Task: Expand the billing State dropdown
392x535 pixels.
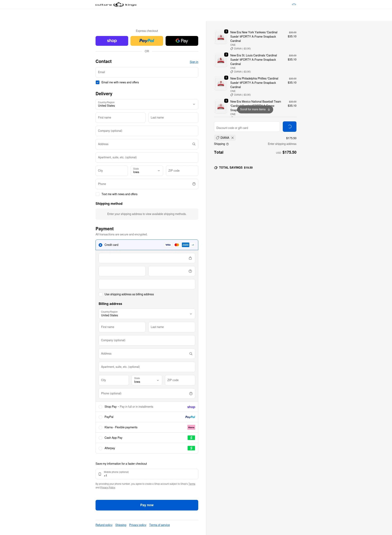Action: pos(147,380)
